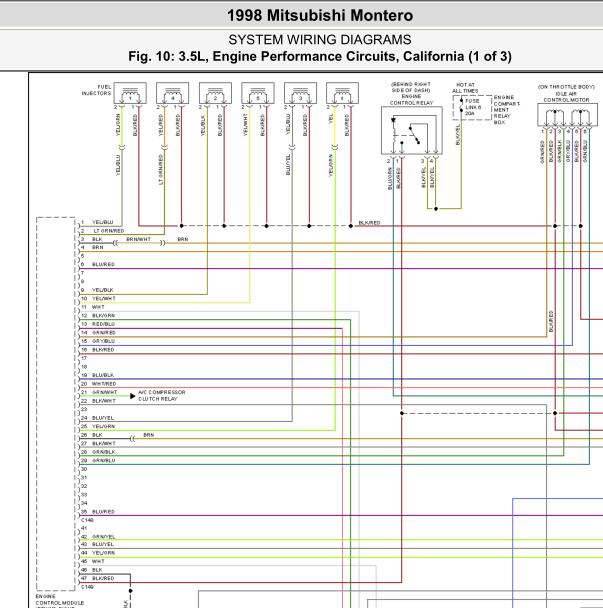Click pin '20 WHT/RED' label
The width and height of the screenshot is (603, 608).
coord(98,384)
